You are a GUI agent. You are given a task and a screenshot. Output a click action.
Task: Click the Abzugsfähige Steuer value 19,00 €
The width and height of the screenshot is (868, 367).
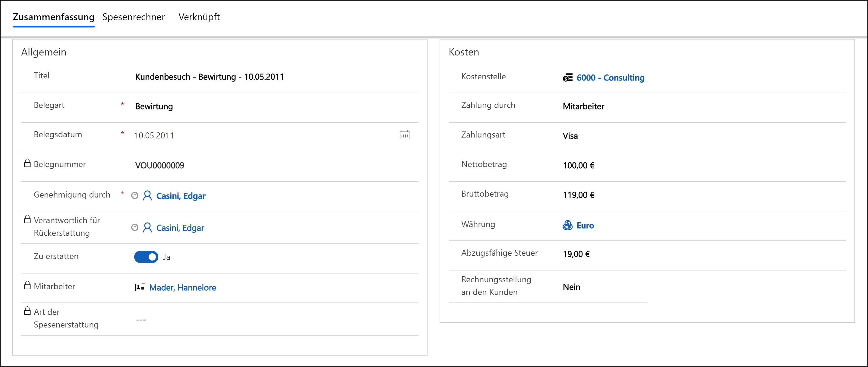(x=576, y=254)
